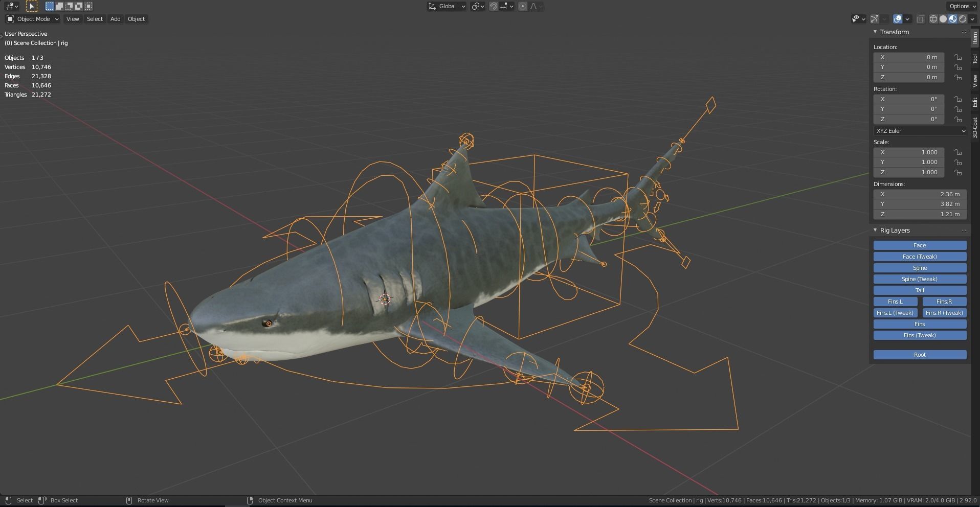Lock Location Y with padlock icon
The image size is (980, 507).
tap(957, 67)
